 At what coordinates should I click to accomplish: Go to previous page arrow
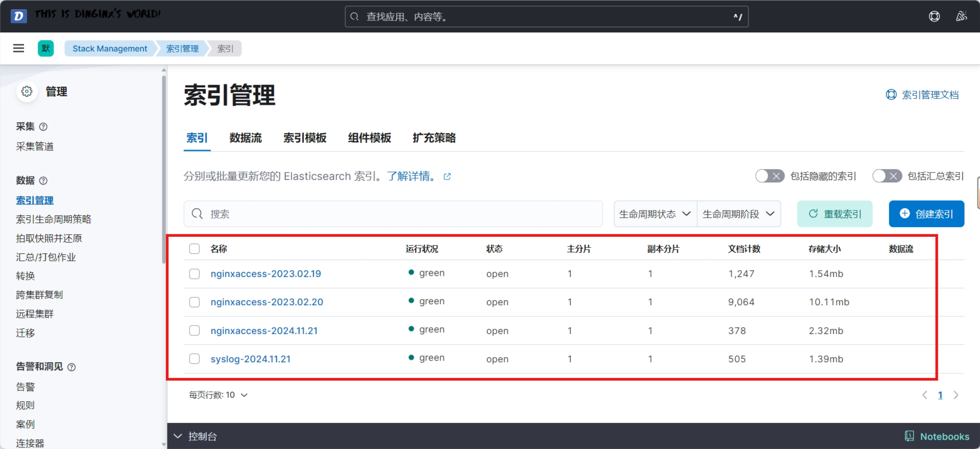click(925, 395)
